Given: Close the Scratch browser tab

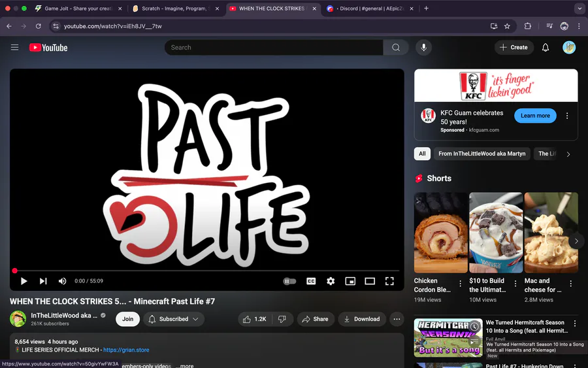Looking at the screenshot, I should point(217,8).
